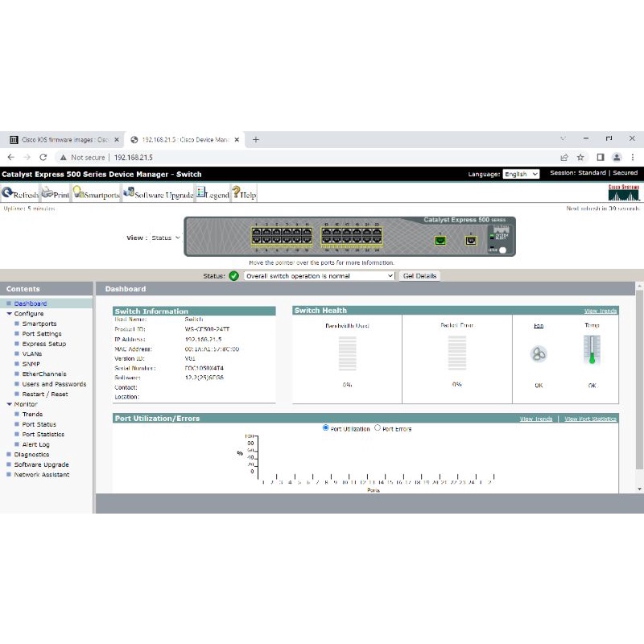644x644 pixels.
Task: Click the green status checkmark icon
Action: pos(233,276)
